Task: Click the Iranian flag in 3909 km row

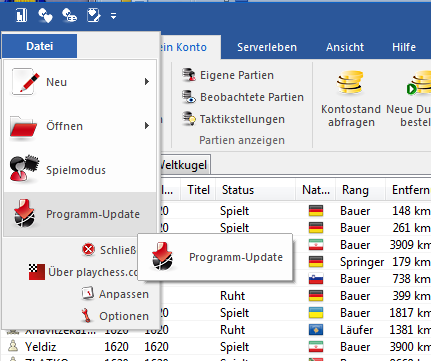Action: (316, 245)
